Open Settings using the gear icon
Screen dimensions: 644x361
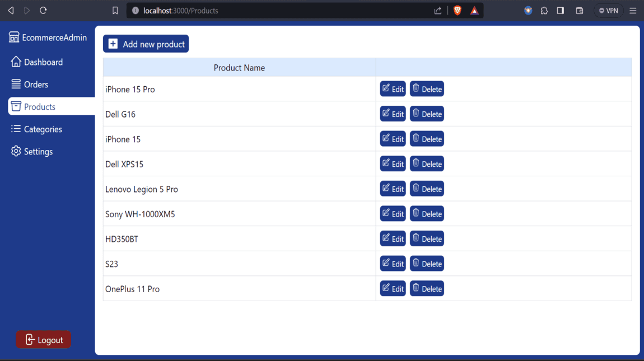[x=16, y=151]
